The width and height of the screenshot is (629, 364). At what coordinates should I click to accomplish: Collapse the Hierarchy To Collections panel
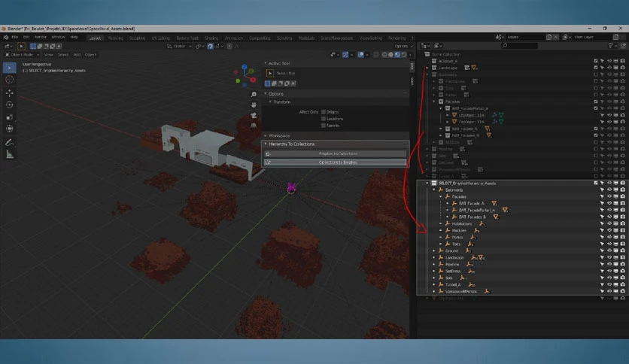[266, 144]
